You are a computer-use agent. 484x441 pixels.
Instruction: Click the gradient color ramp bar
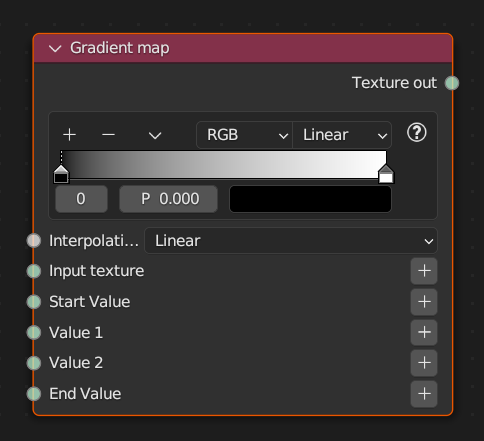223,164
